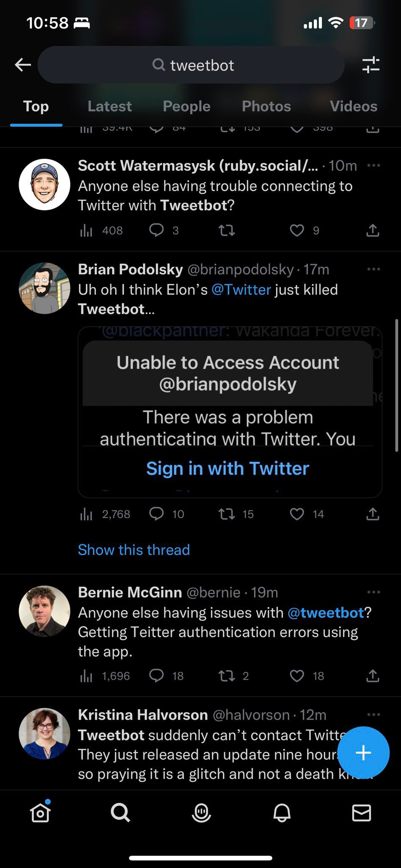Switch to the Latest tab

tap(110, 106)
